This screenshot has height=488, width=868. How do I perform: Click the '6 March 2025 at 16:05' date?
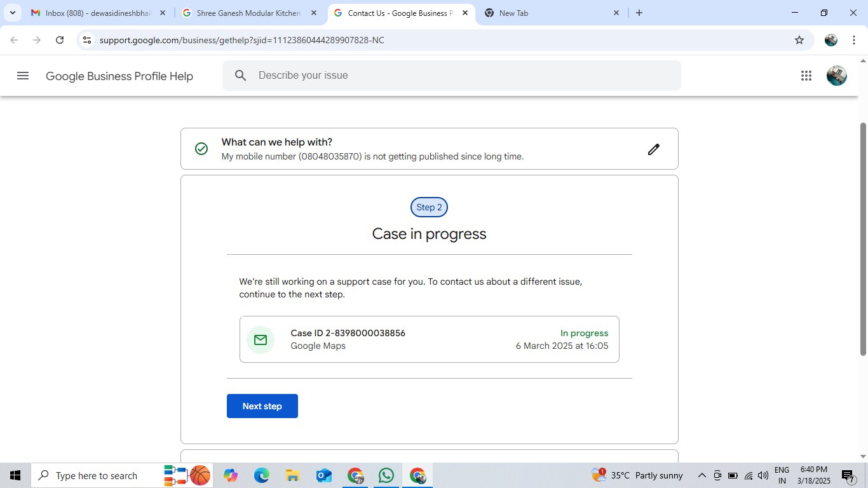[x=562, y=346]
